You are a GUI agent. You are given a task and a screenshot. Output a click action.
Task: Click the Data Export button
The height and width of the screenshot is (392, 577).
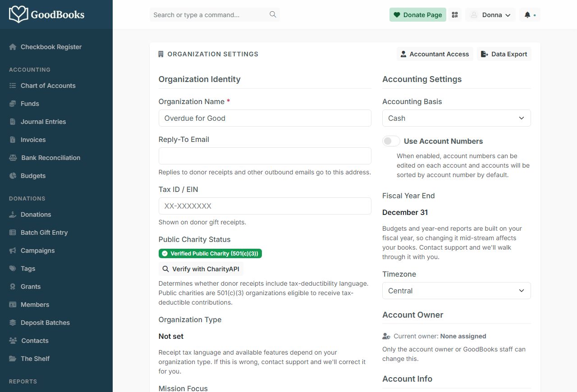[504, 54]
